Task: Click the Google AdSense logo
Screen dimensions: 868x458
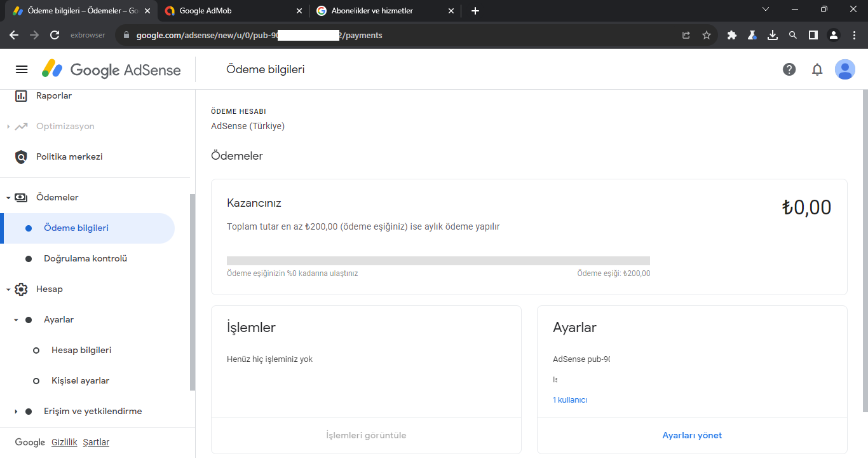Action: click(x=111, y=69)
